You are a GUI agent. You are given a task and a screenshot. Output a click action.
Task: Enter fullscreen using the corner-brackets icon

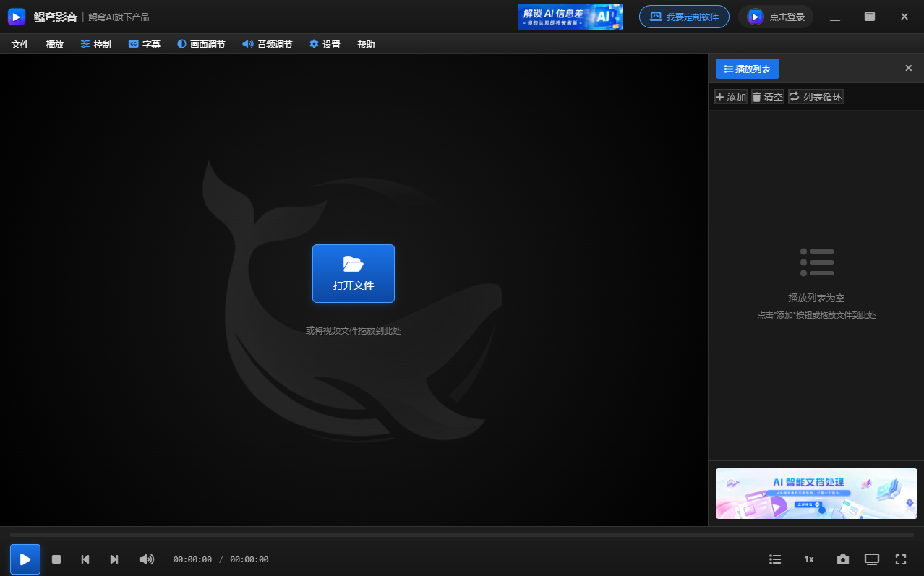tap(901, 559)
